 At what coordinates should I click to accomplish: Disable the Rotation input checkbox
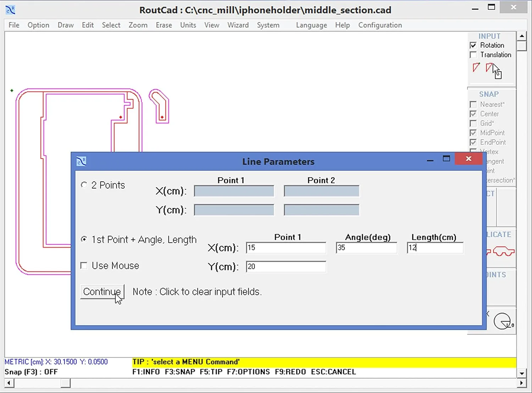[473, 45]
